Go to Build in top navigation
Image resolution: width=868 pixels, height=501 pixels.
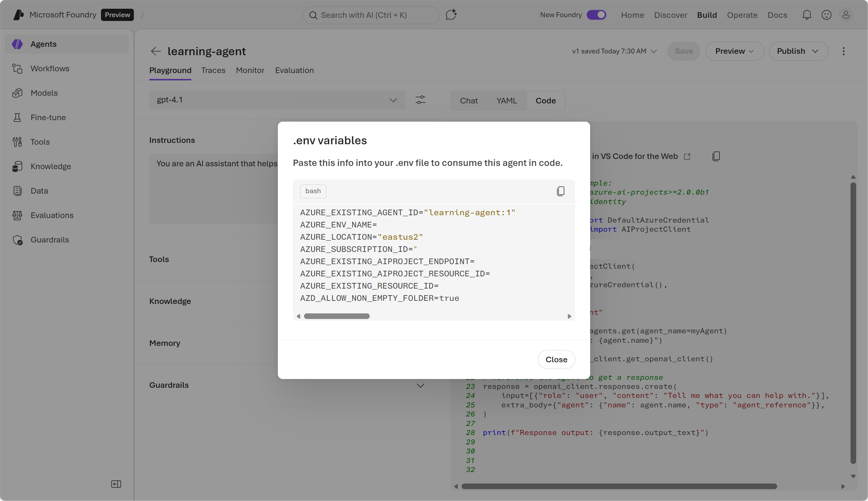tap(707, 15)
